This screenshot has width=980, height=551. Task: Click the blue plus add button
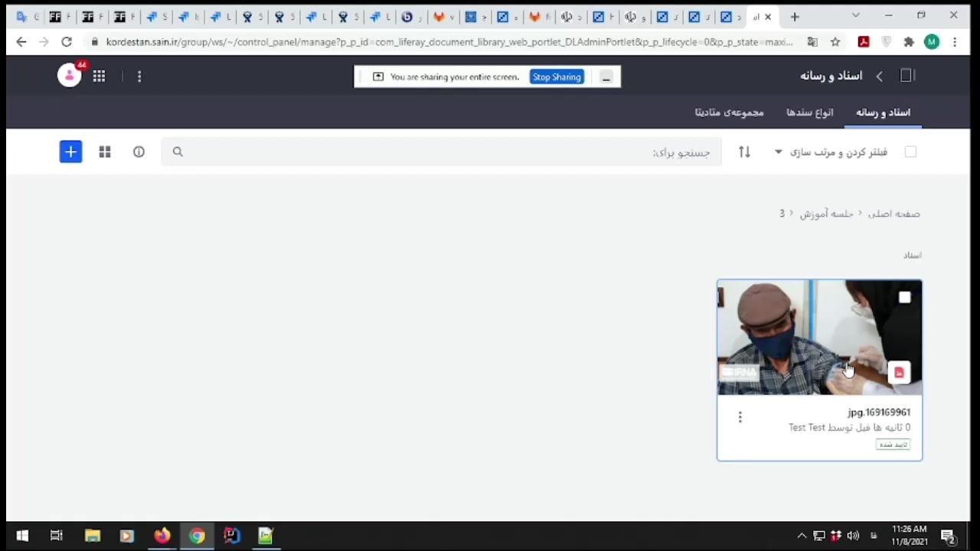click(70, 152)
